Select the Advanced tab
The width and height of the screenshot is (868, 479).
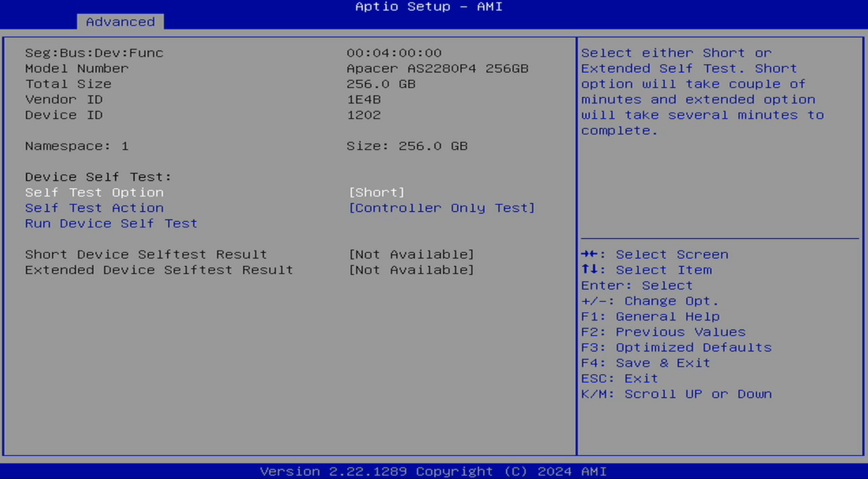coord(120,22)
